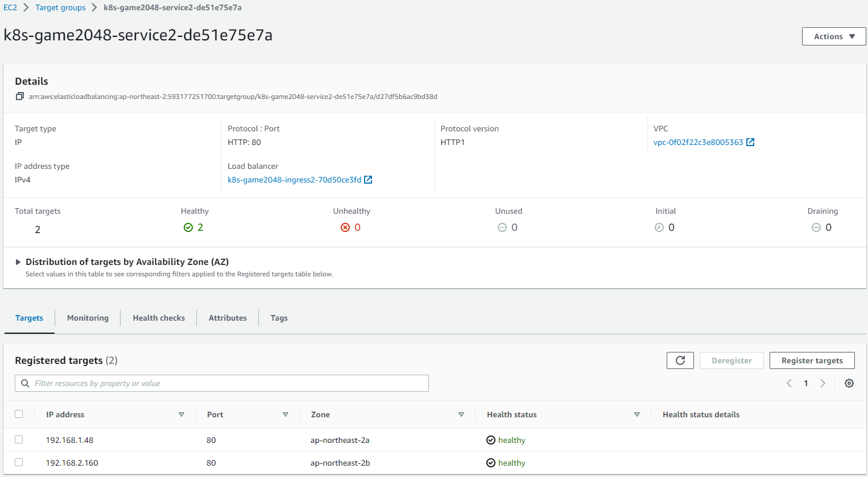This screenshot has height=477, width=868.
Task: Go to previous page of targets
Action: 790,383
